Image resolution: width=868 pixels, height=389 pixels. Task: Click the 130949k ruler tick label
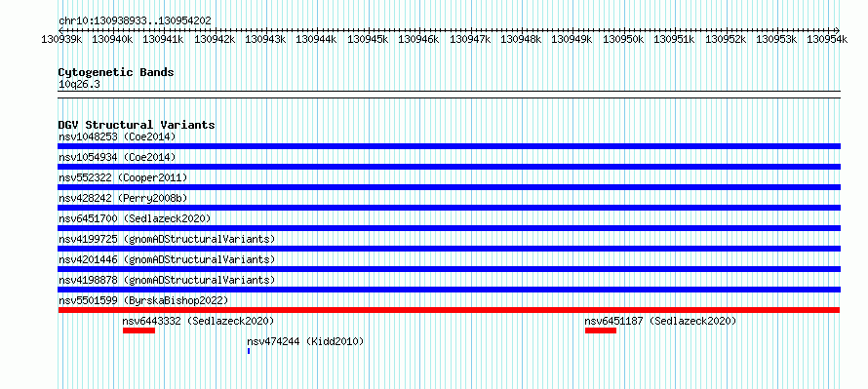[572, 39]
